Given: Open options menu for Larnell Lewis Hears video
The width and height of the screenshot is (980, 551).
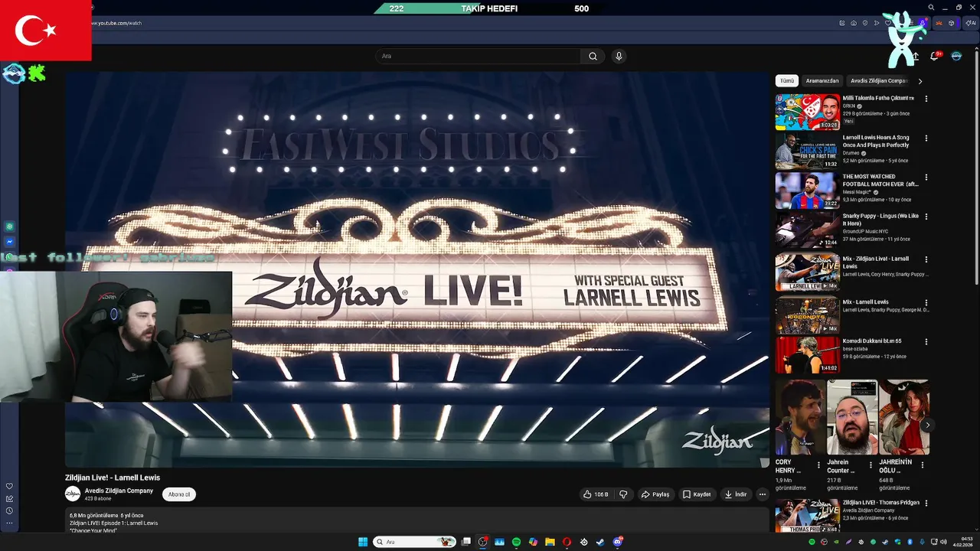Looking at the screenshot, I should click(x=926, y=139).
